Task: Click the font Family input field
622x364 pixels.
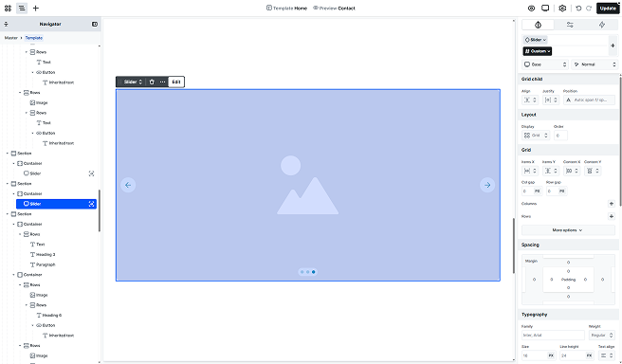Action: coord(553,336)
